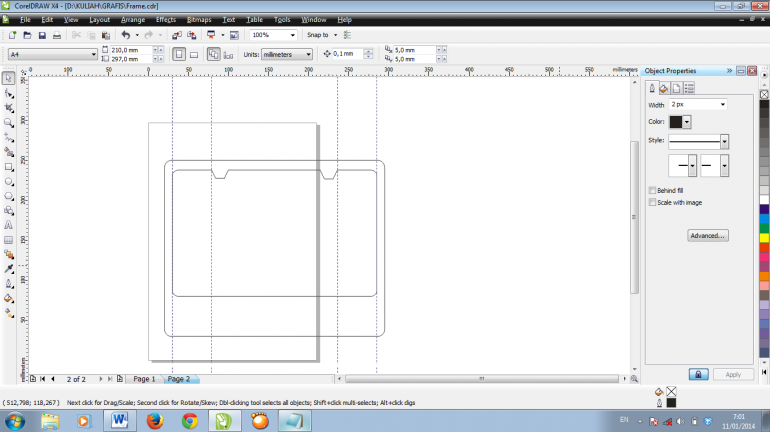770x432 pixels.
Task: Select the Freehand tool
Action: pos(8,137)
